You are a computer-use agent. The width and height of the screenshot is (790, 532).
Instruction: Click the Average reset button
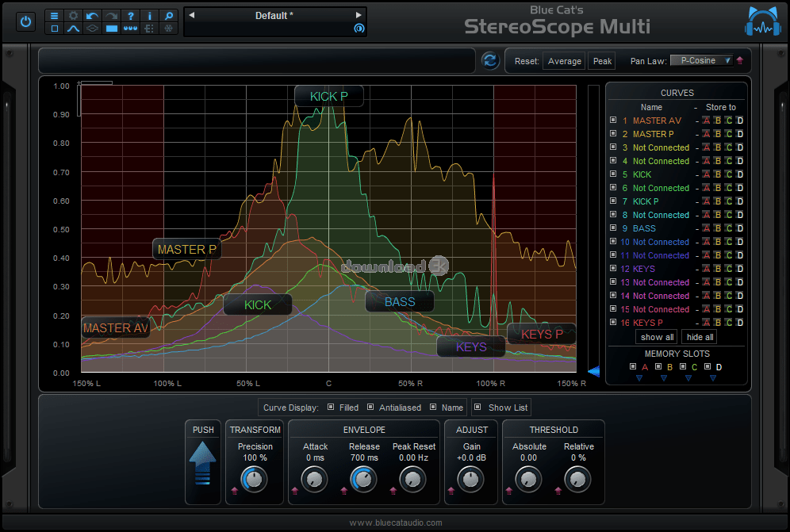tap(564, 61)
